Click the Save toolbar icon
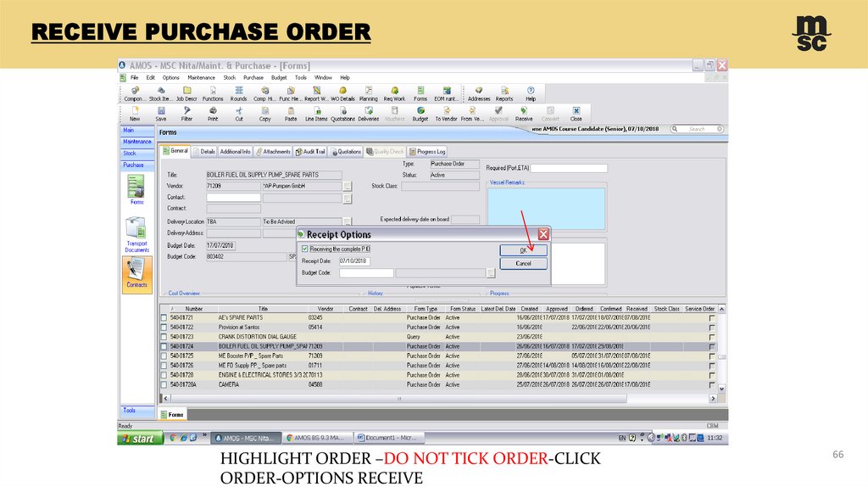 point(161,114)
